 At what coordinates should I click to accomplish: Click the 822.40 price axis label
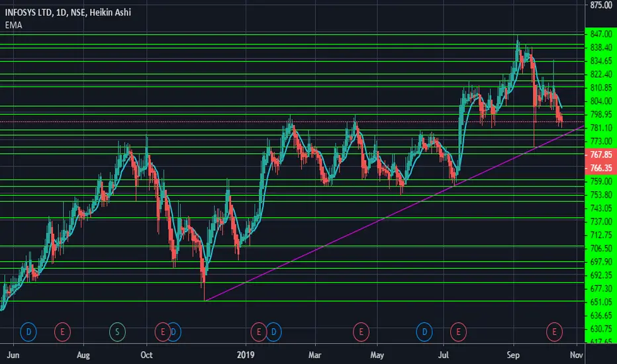(601, 74)
